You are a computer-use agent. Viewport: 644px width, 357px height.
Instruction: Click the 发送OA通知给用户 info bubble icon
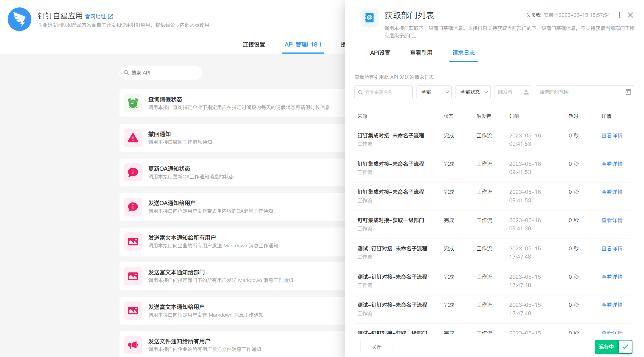(x=133, y=207)
